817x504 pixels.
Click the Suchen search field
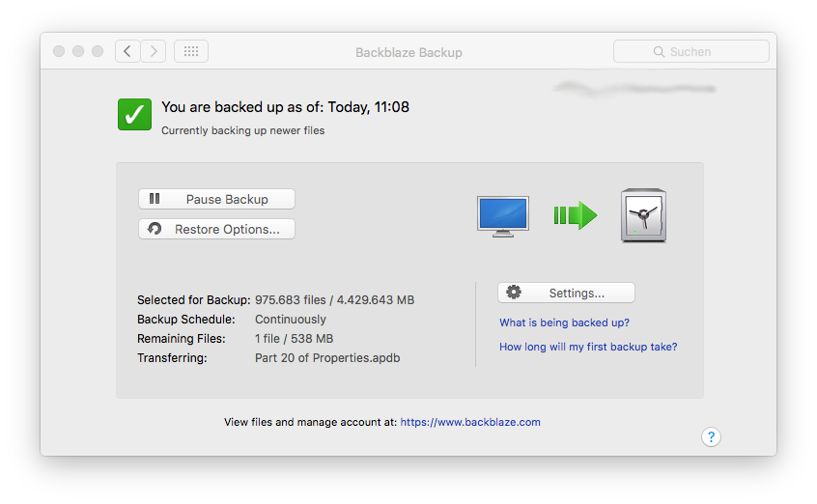pyautogui.click(x=690, y=51)
